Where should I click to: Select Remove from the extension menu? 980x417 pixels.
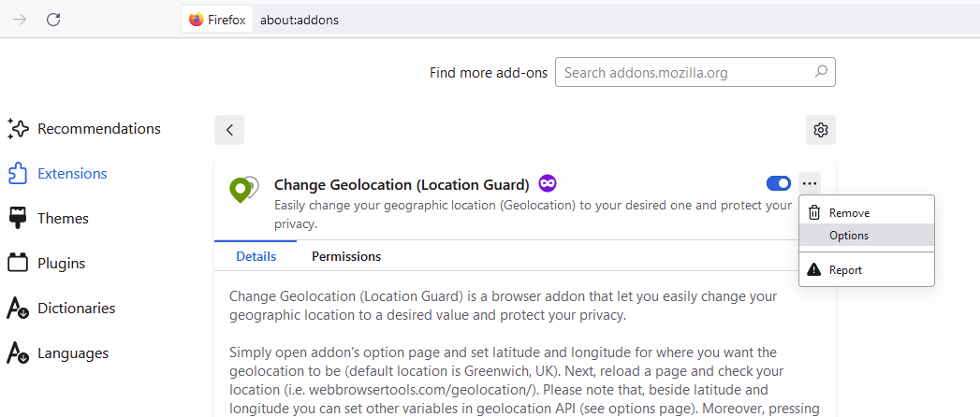click(849, 213)
